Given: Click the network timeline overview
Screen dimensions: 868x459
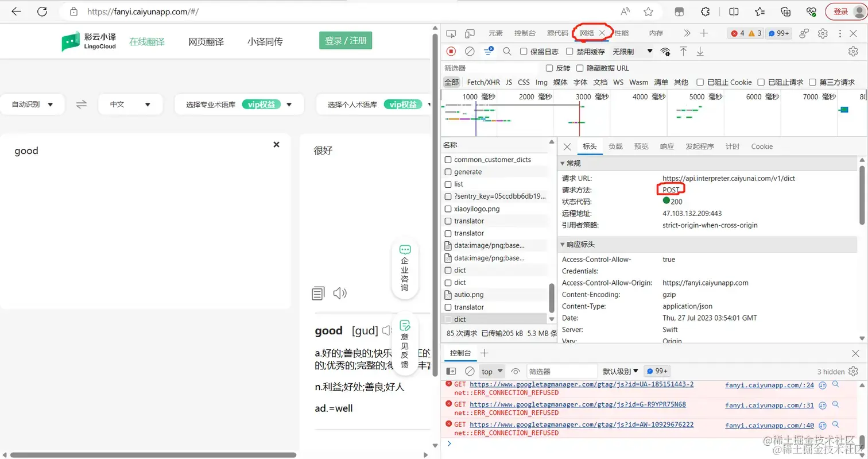Looking at the screenshot, I should 654,112.
